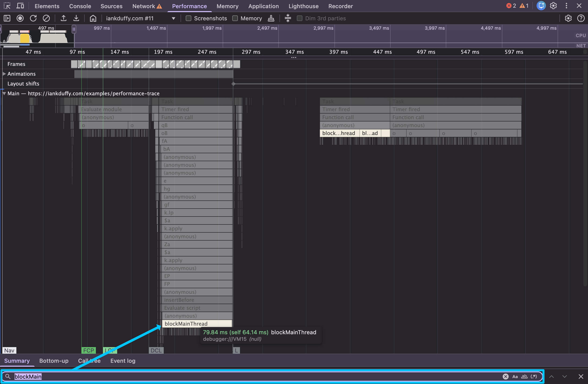Click the reload and record icon
Viewport: 588px width, 384px height.
pyautogui.click(x=33, y=18)
